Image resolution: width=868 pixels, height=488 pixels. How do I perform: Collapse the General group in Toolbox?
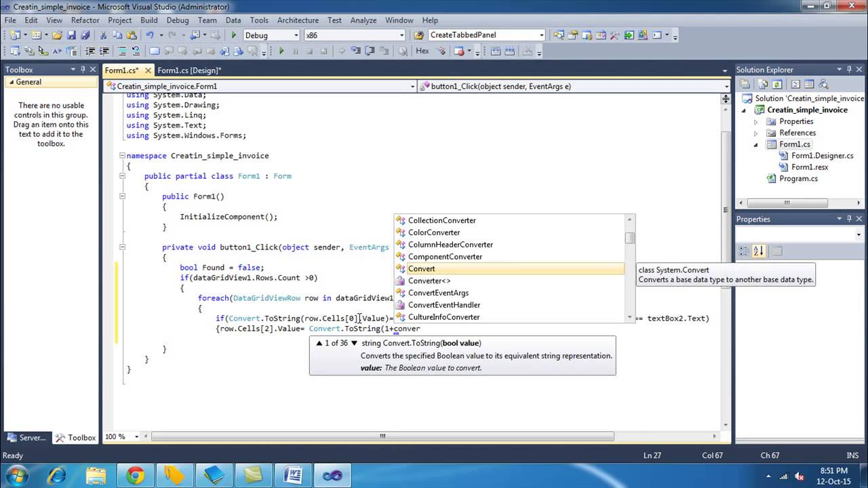point(11,82)
